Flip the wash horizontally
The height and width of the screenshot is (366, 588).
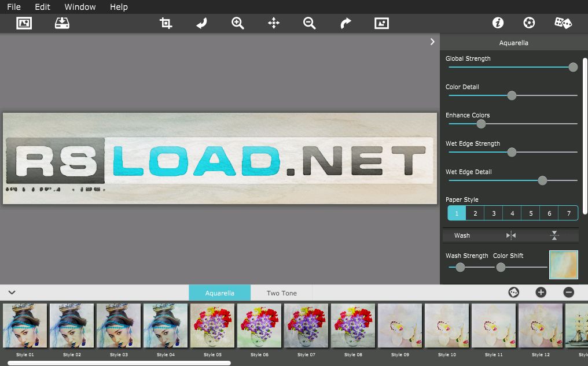point(511,235)
